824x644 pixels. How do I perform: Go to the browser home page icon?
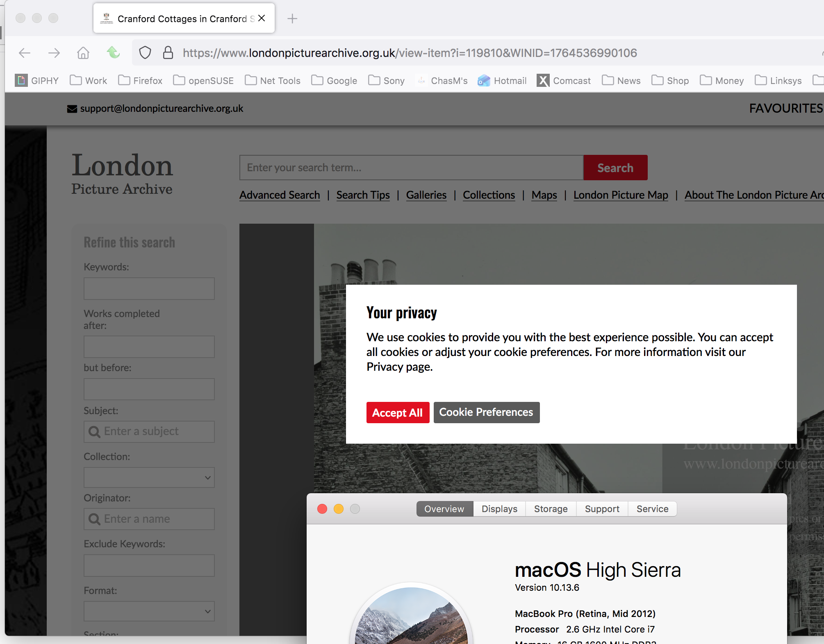pos(83,53)
